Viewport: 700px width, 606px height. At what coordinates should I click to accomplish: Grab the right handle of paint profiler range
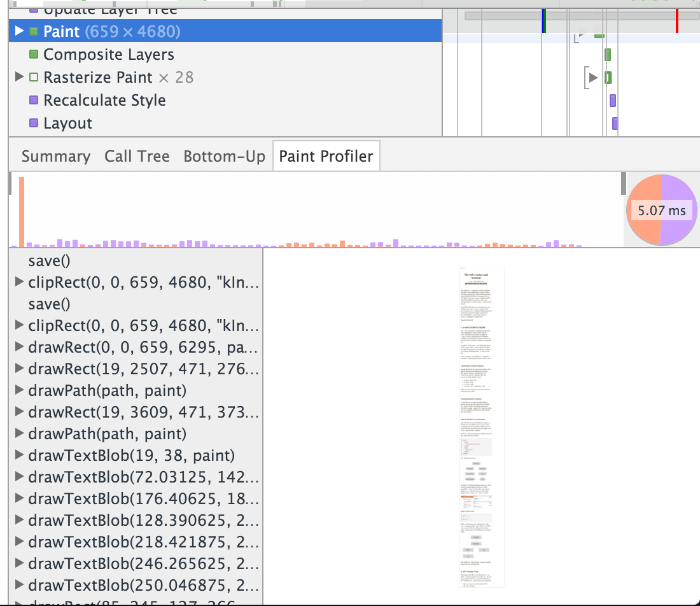624,184
